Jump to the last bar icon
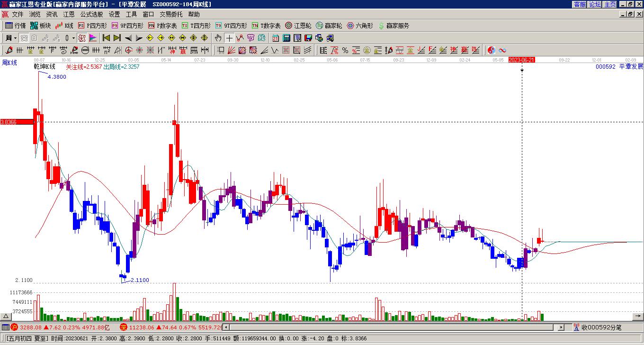Screen dimensions: 644x345 tap(117, 38)
